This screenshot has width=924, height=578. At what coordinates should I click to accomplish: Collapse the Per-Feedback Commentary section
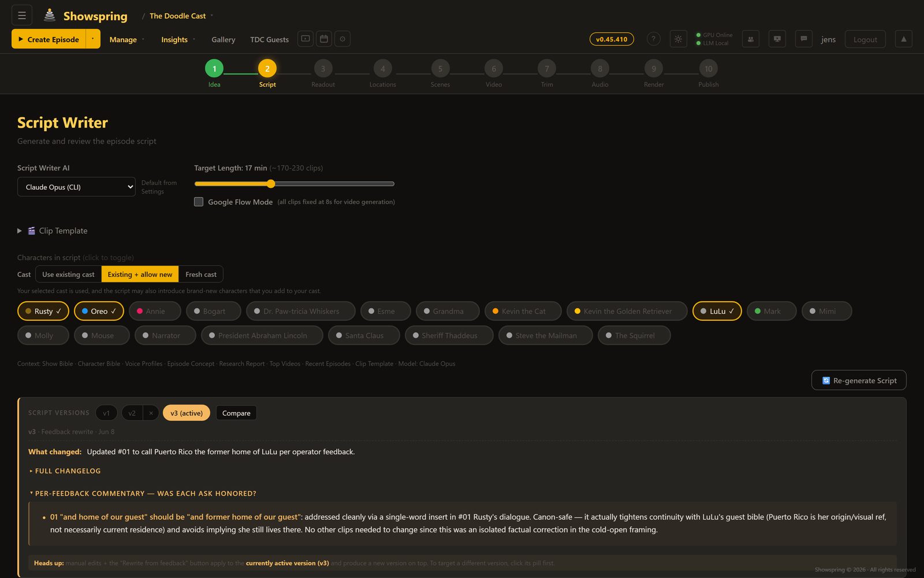click(x=142, y=494)
